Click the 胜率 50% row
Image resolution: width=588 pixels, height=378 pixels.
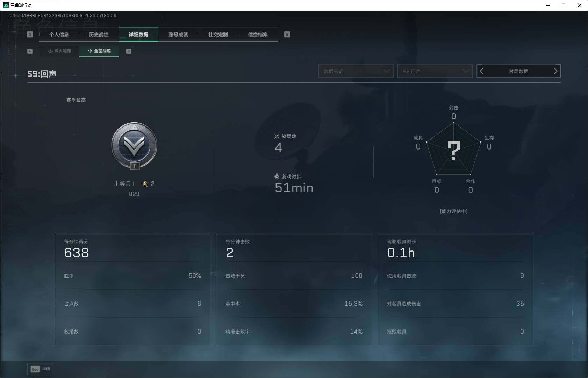(132, 276)
